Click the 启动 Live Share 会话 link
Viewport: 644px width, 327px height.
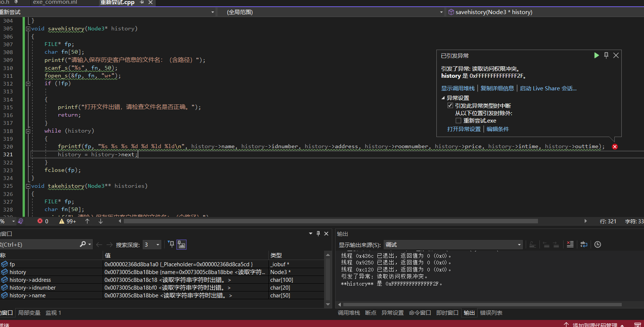pyautogui.click(x=548, y=89)
